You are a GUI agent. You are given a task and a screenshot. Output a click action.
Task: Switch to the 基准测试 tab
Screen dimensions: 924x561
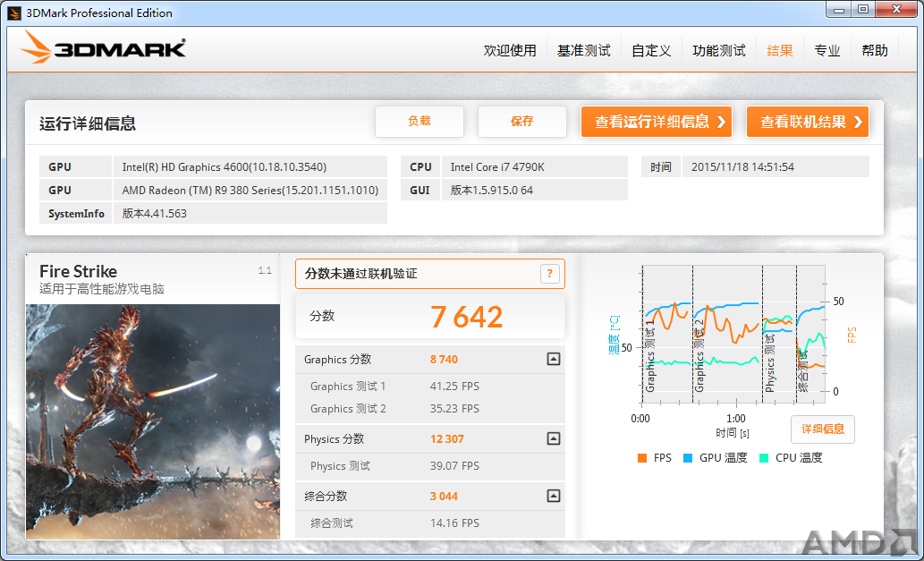coord(583,51)
